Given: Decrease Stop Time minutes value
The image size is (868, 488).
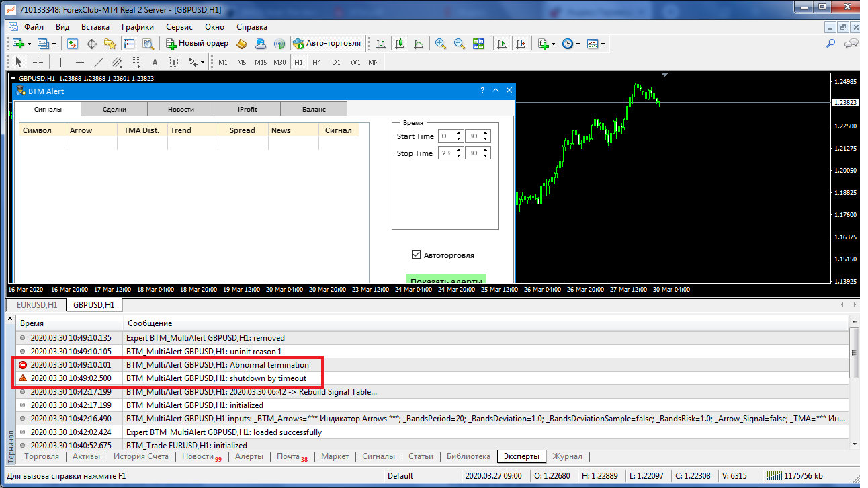Looking at the screenshot, I should pos(486,156).
